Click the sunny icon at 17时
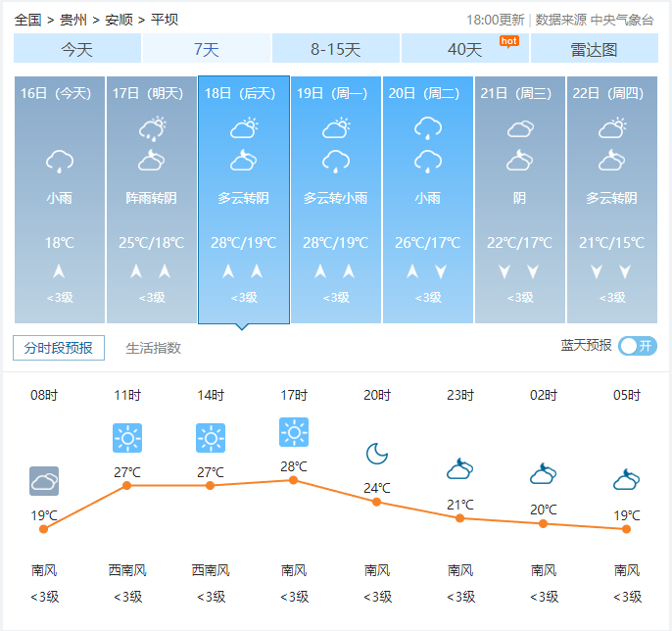This screenshot has width=672, height=631. point(294,432)
